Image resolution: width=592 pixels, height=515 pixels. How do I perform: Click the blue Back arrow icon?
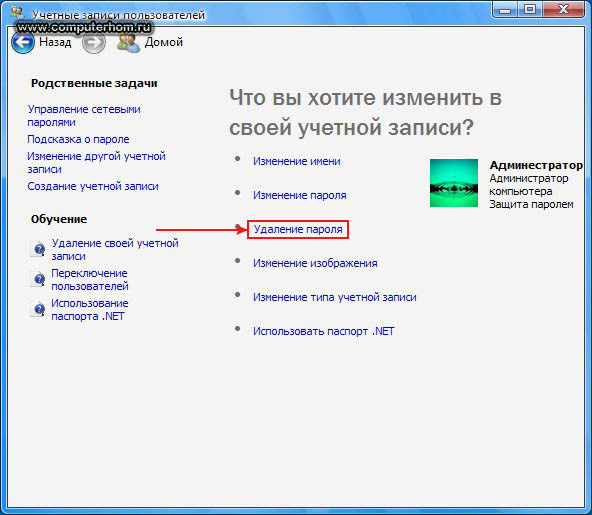pyautogui.click(x=23, y=42)
